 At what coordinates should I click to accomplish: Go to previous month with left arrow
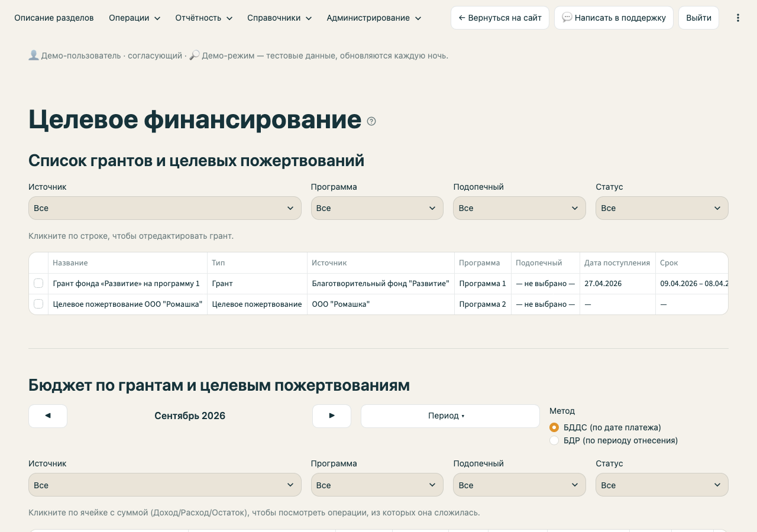(x=48, y=416)
